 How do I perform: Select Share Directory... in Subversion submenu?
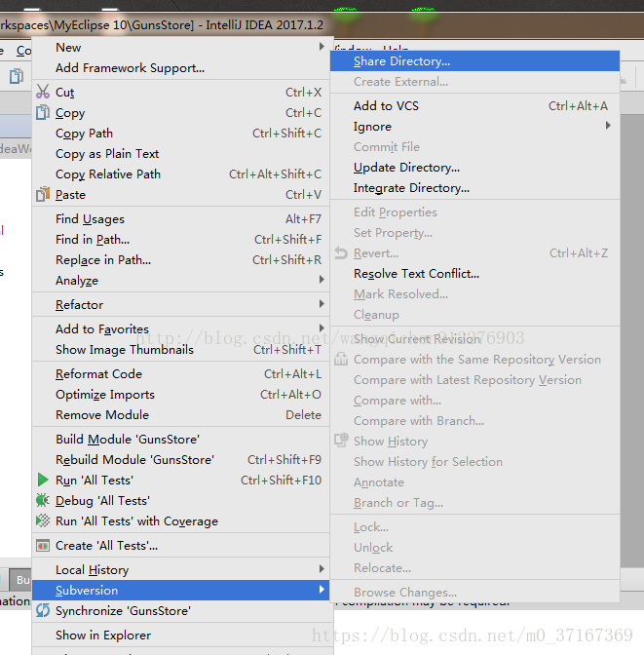(x=474, y=61)
